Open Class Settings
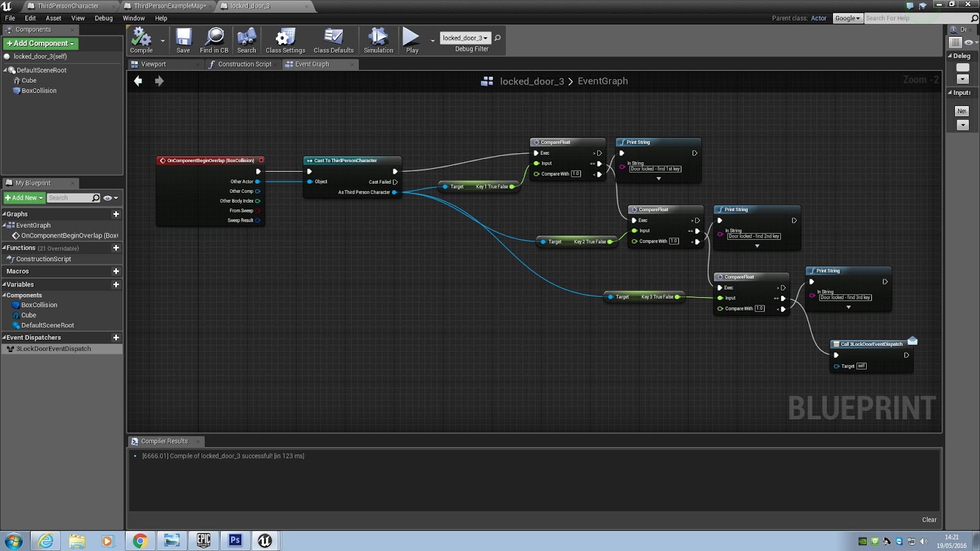This screenshot has width=980, height=551. pos(285,40)
